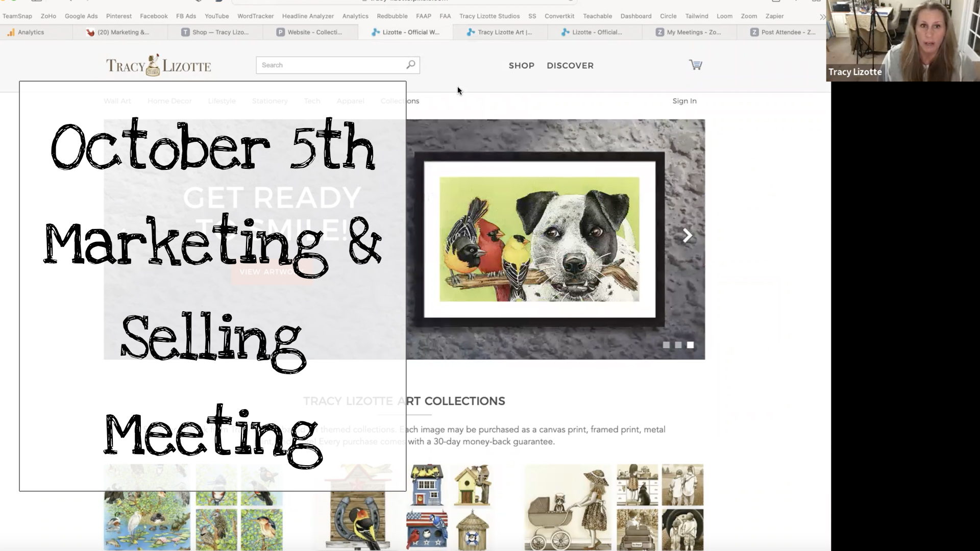
Task: Open the SHOP menu
Action: [x=521, y=65]
